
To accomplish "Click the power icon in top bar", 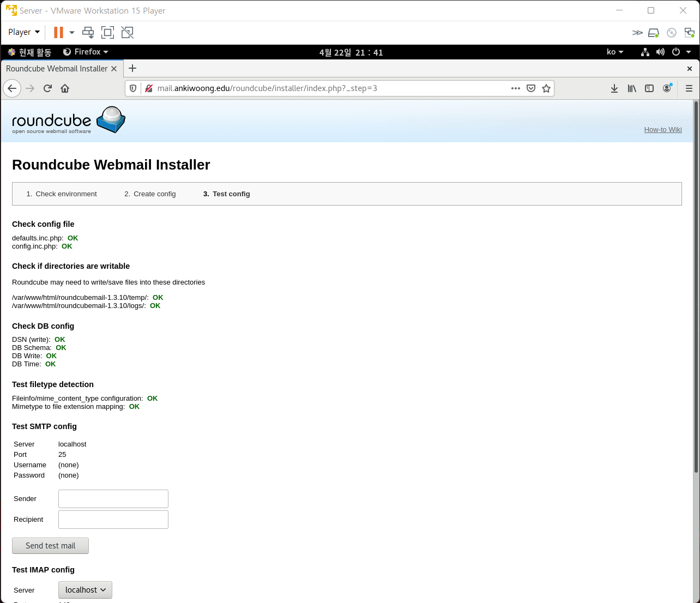I will tap(676, 52).
